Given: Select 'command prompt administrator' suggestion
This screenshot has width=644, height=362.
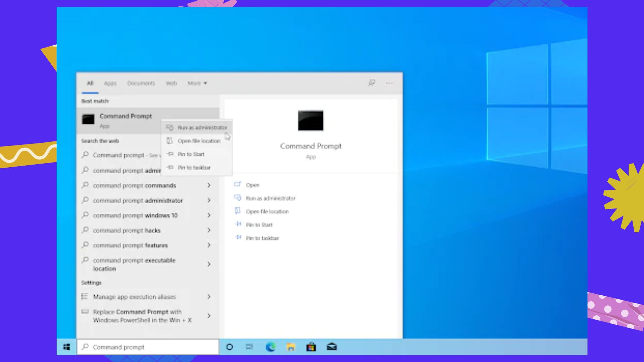Looking at the screenshot, I should (x=148, y=200).
